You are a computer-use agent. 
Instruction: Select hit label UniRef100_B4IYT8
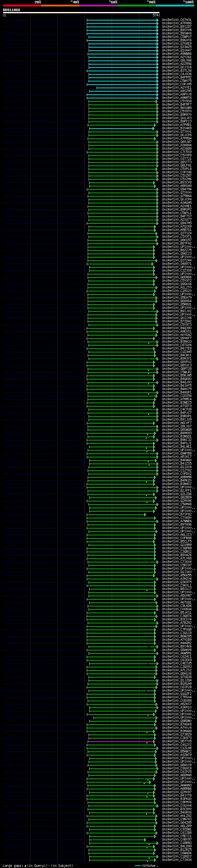(177, 796)
